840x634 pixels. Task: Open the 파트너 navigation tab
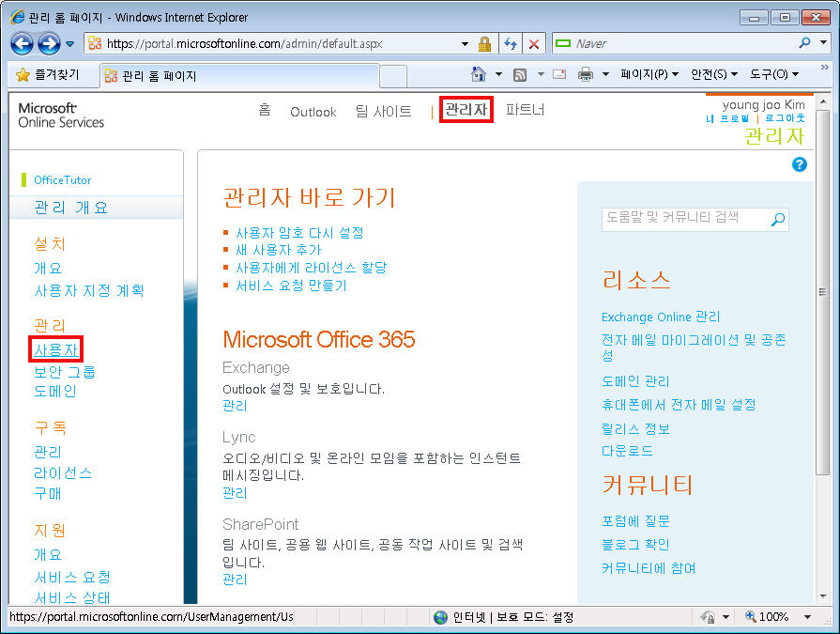coord(525,110)
